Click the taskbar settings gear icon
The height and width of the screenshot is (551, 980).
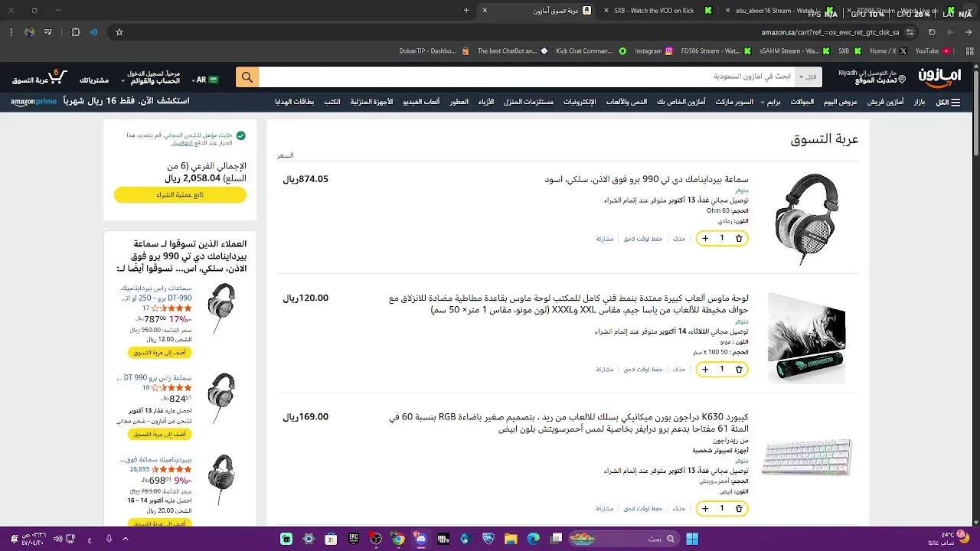(309, 539)
